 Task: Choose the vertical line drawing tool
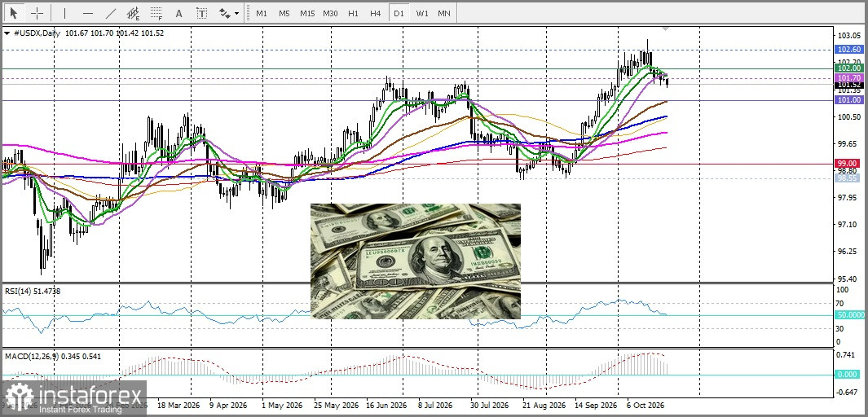coord(64,13)
